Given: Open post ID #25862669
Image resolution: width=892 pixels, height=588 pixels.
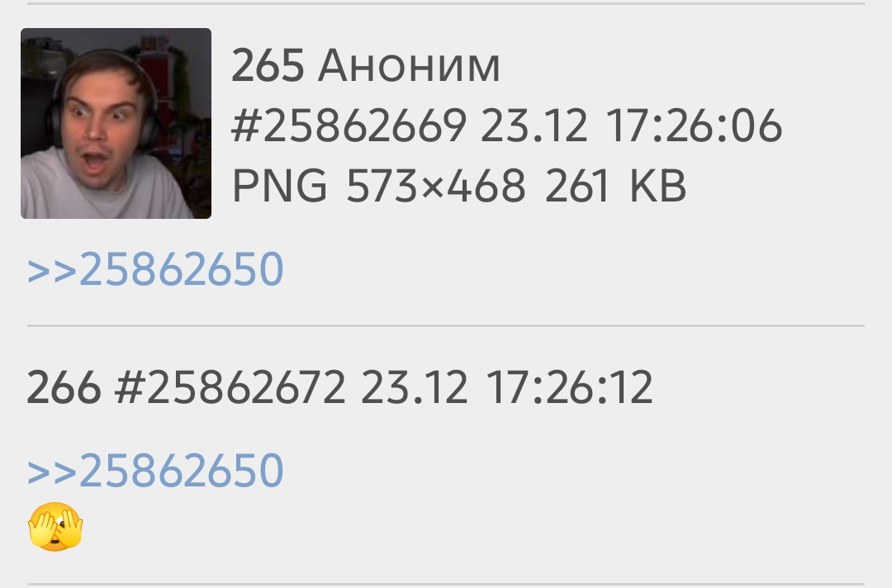Looking at the screenshot, I should [349, 126].
